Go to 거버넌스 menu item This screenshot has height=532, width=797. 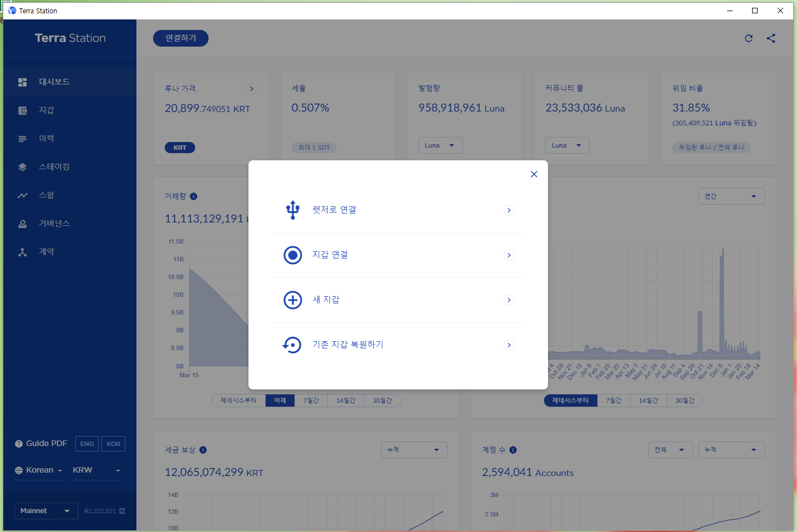pos(70,224)
